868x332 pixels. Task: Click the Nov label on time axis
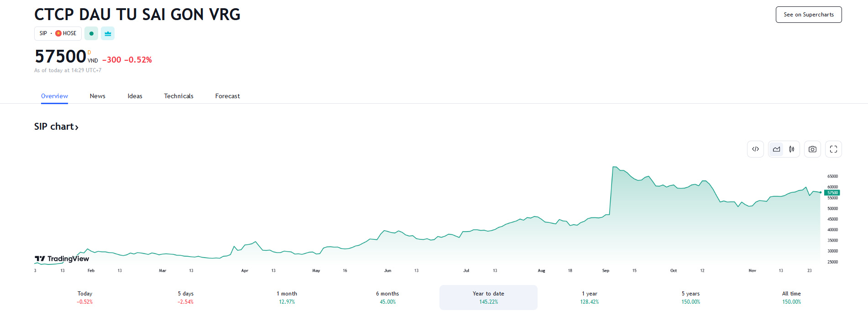click(752, 271)
